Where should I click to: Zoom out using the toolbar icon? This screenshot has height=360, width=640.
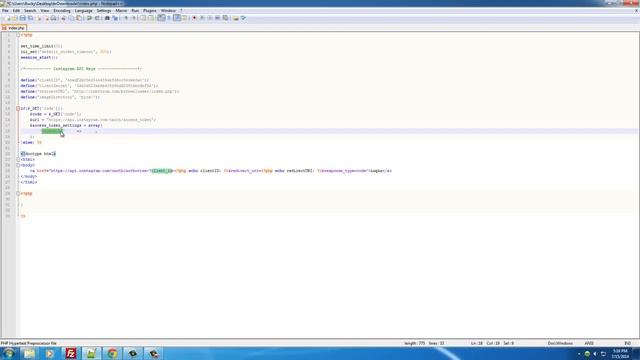133,18
